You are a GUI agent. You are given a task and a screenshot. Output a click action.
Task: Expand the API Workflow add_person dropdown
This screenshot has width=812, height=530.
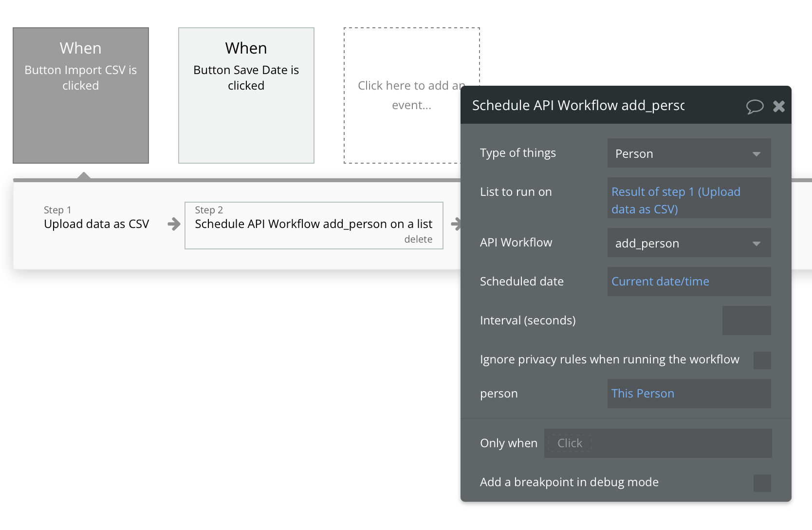[x=689, y=243]
